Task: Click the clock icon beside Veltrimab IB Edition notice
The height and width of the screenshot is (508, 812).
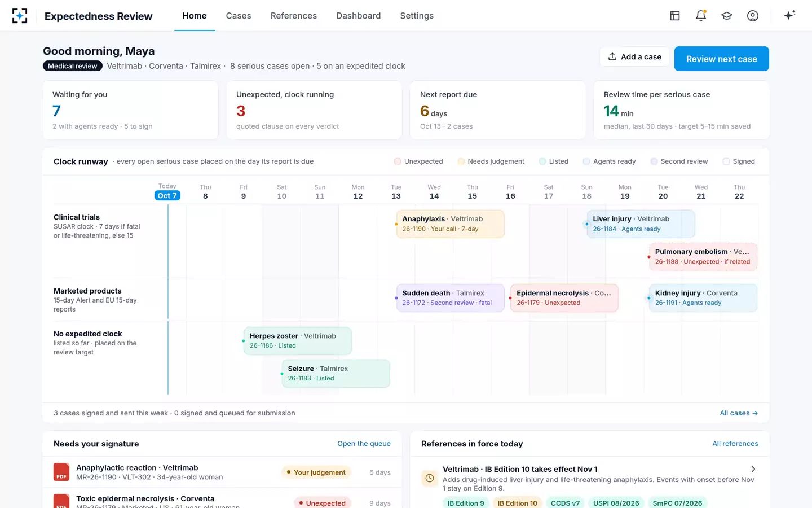Action: tap(430, 478)
